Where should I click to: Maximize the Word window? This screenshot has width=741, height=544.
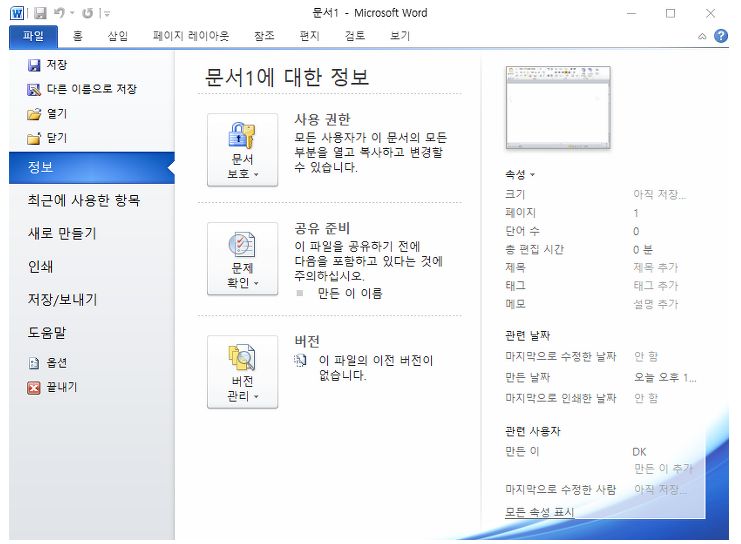(x=670, y=14)
